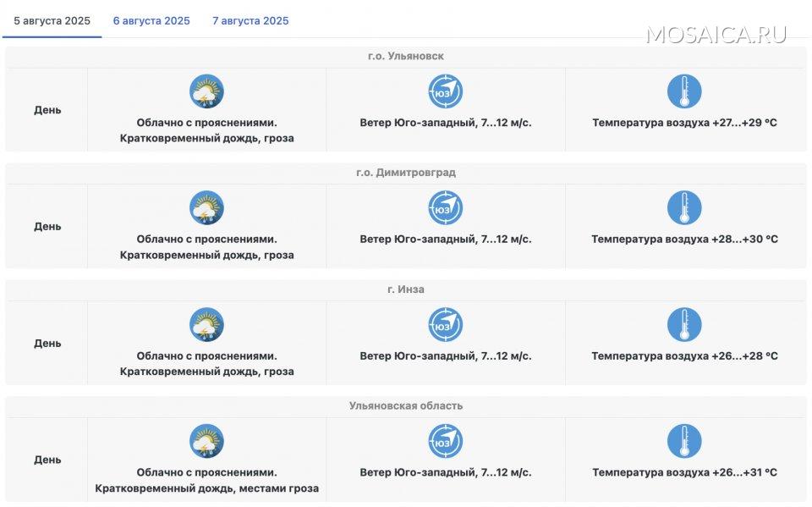Click the wind compass icon for Инза
This screenshot has height=507, width=812.
tap(445, 325)
